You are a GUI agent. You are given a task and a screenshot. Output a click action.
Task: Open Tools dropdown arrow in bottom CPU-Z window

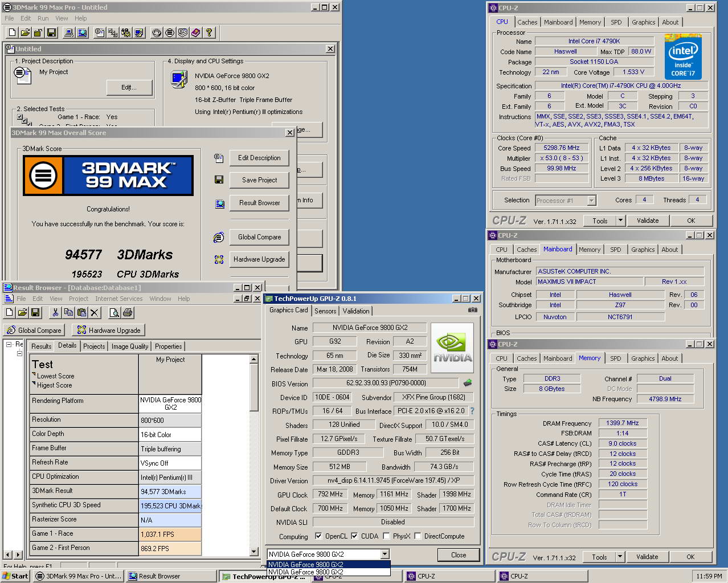pyautogui.click(x=620, y=557)
